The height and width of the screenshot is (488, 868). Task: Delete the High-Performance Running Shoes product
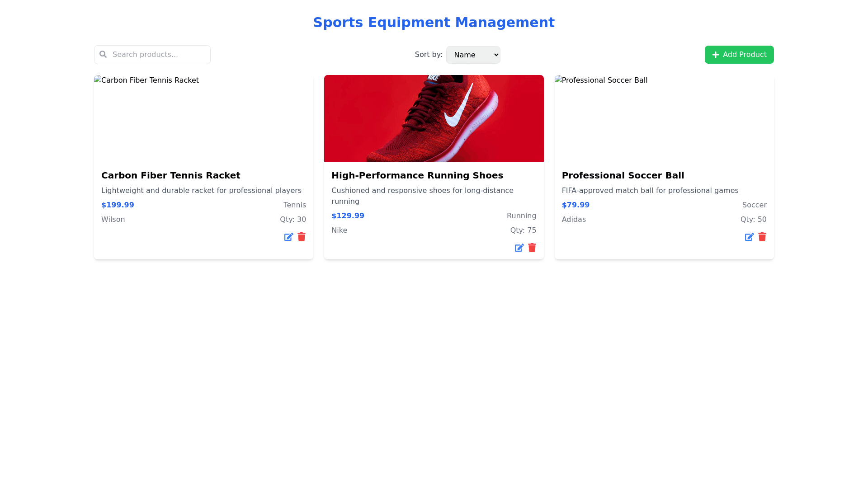532,248
